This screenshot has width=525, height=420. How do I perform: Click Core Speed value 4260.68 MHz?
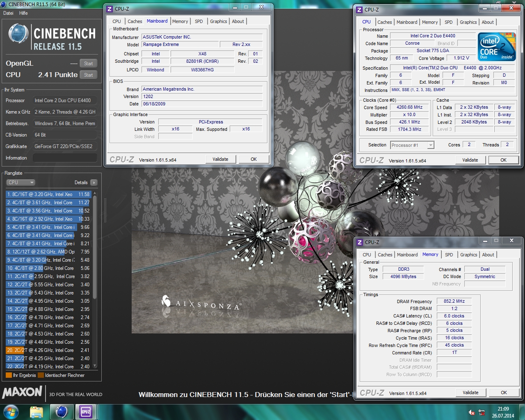409,107
